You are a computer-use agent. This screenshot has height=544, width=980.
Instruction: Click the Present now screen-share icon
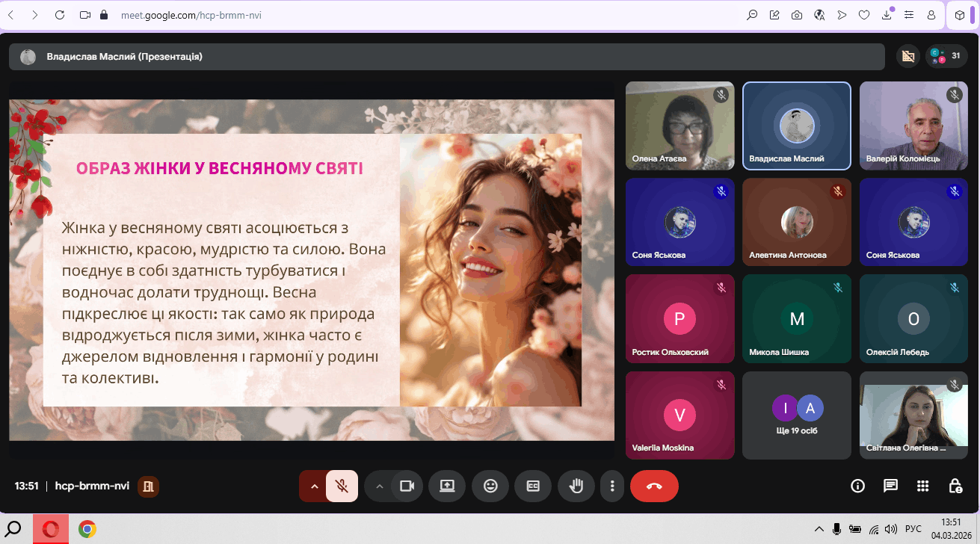[447, 486]
